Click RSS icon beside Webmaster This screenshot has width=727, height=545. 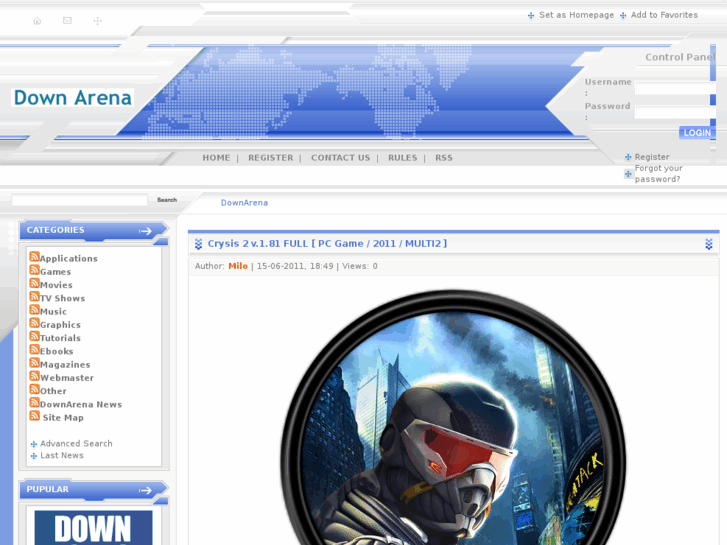(35, 376)
